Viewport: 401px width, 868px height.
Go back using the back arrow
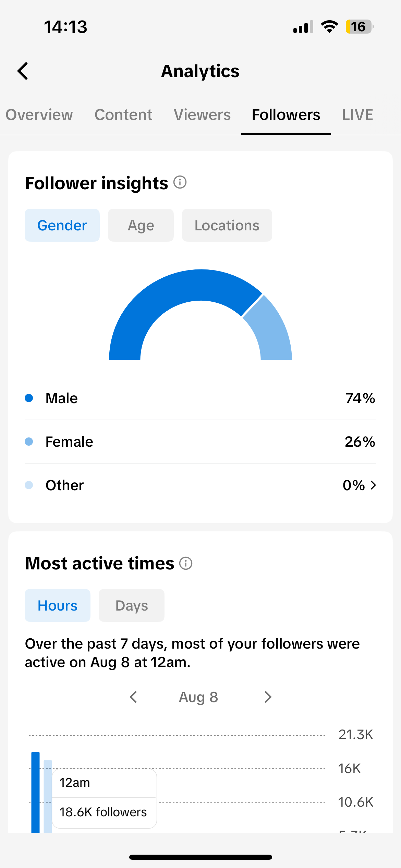point(23,71)
